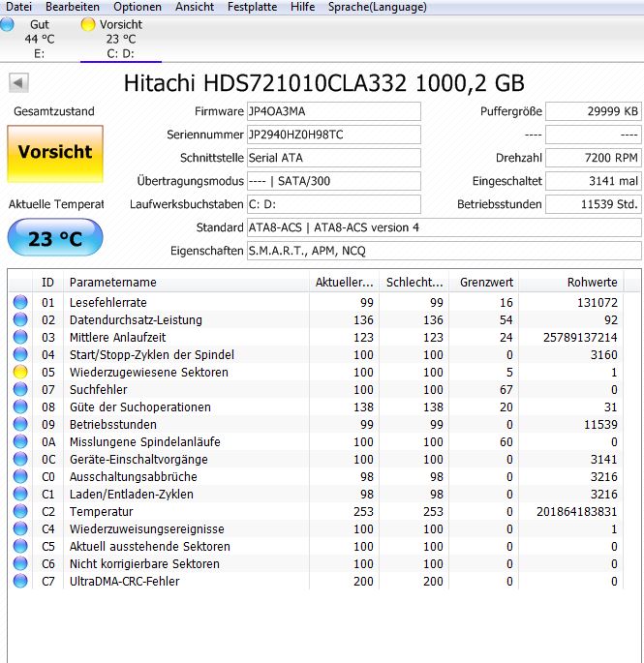
Task: Click the yellow Vorsicht health status button
Action: tap(55, 154)
